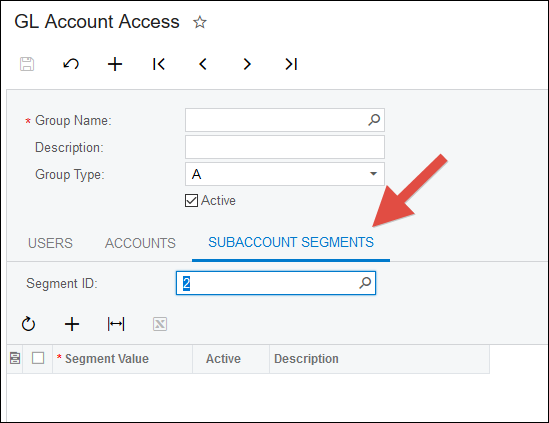Viewport: 549px width, 423px height.
Task: Go to the first record
Action: (x=159, y=64)
